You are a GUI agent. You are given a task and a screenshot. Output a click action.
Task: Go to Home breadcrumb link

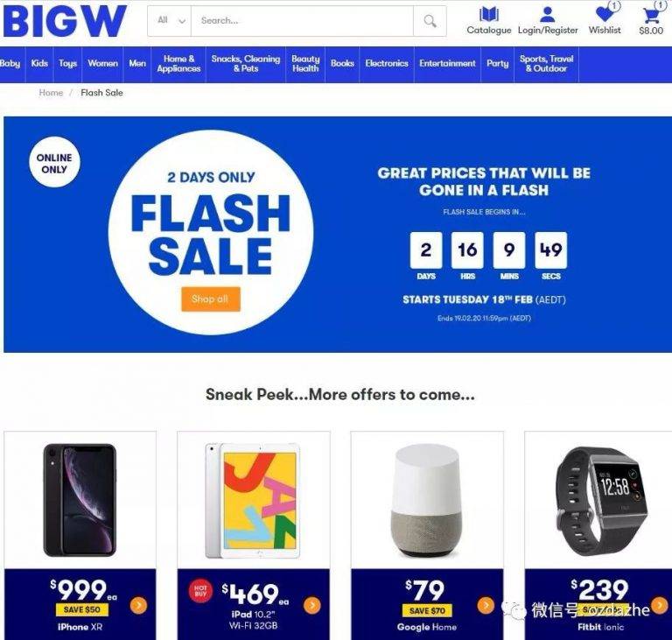[51, 93]
